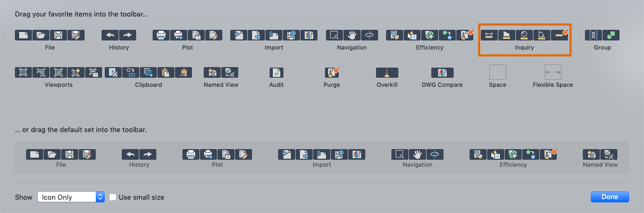Image resolution: width=644 pixels, height=213 pixels.
Task: Click the Zoom Window magnifier in the upper Navigation group
Action: [x=334, y=36]
